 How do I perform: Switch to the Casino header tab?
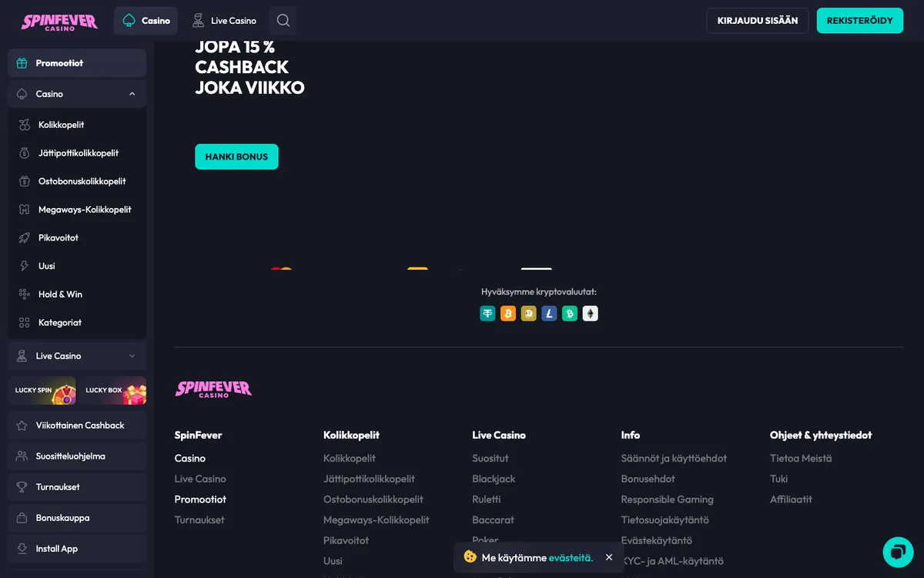146,21
